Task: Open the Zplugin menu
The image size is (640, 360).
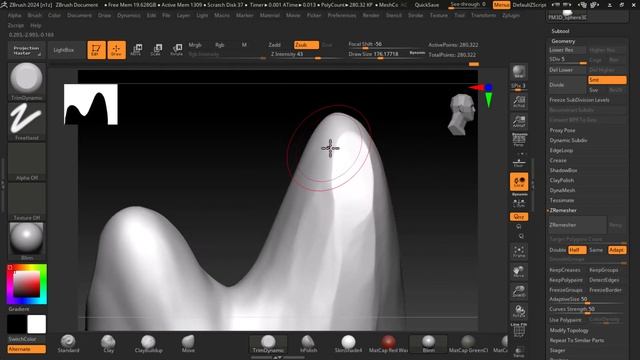Action: pos(511,15)
